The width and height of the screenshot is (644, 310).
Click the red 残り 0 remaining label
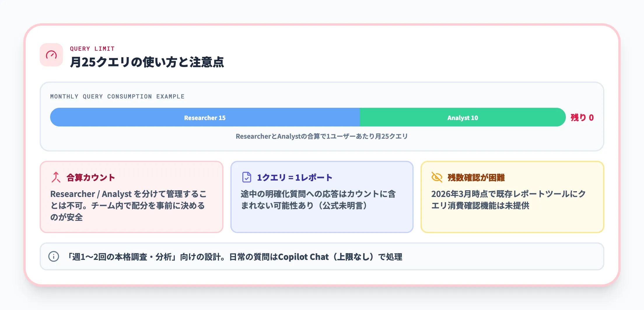pyautogui.click(x=582, y=117)
